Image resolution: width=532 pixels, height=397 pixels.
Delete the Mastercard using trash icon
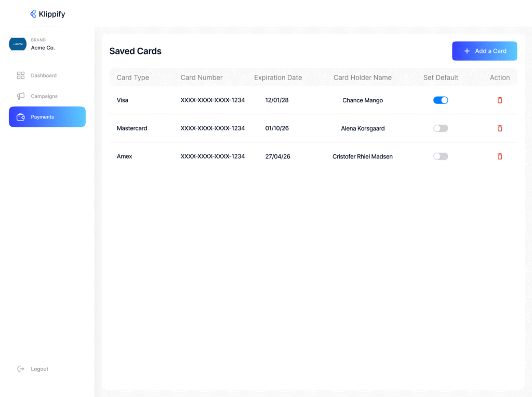click(500, 128)
